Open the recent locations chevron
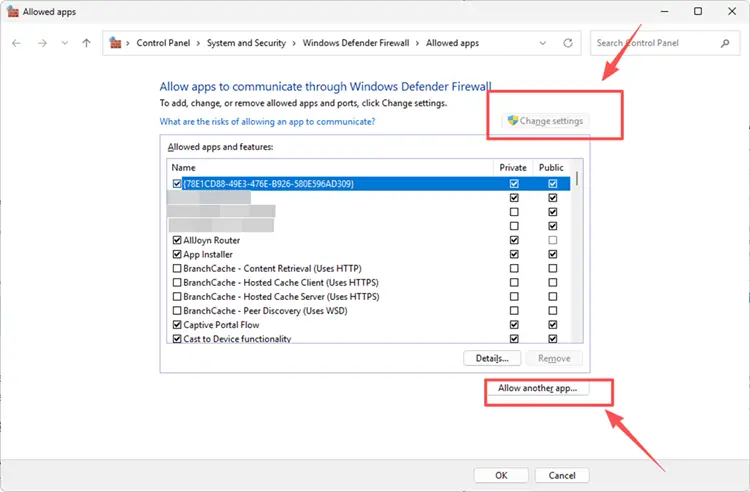The height and width of the screenshot is (492, 750). (x=65, y=43)
